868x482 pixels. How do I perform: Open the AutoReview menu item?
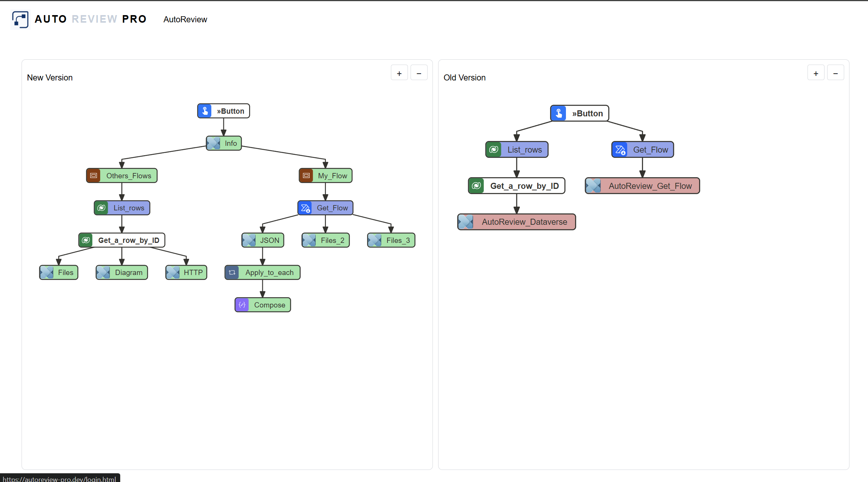(185, 19)
